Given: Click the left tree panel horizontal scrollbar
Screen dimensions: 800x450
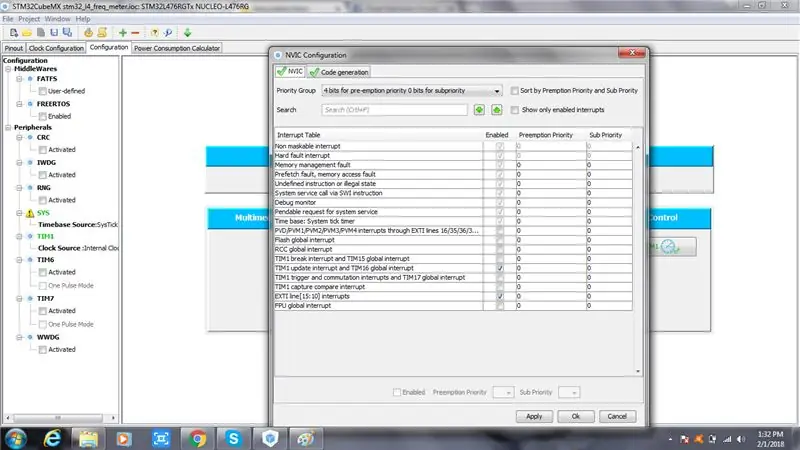Looking at the screenshot, I should pos(60,418).
